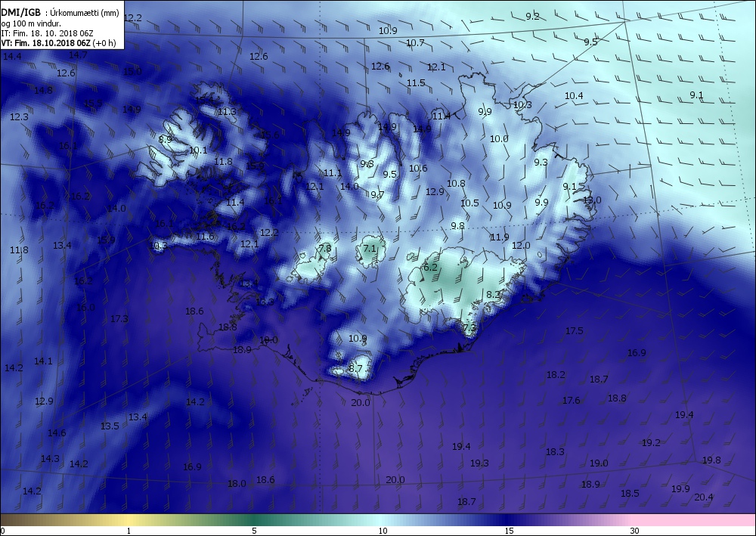Click the map value 8.2
756x536 pixels.
click(x=493, y=295)
